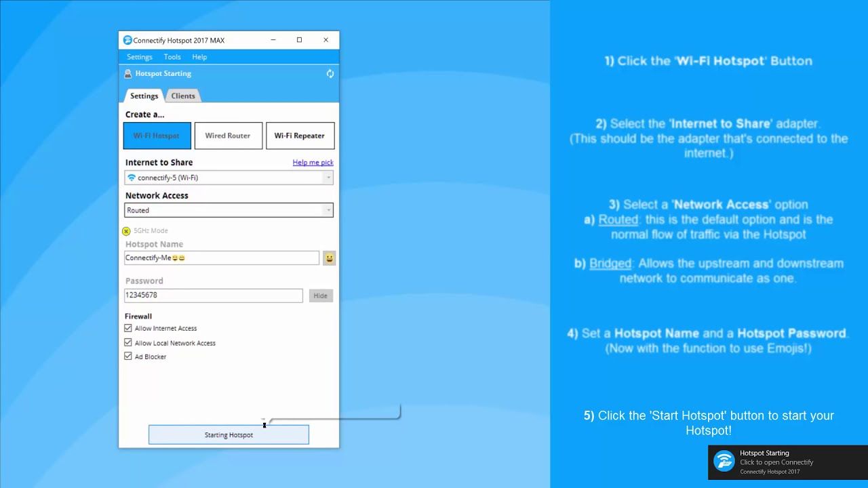Switch to the Clients tab
This screenshot has width=868, height=488.
pos(182,96)
